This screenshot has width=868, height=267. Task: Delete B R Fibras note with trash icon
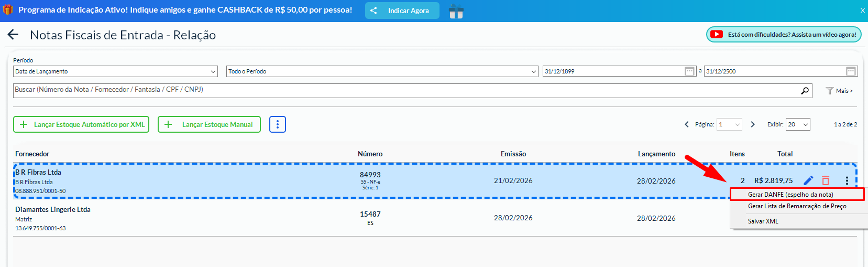click(826, 180)
